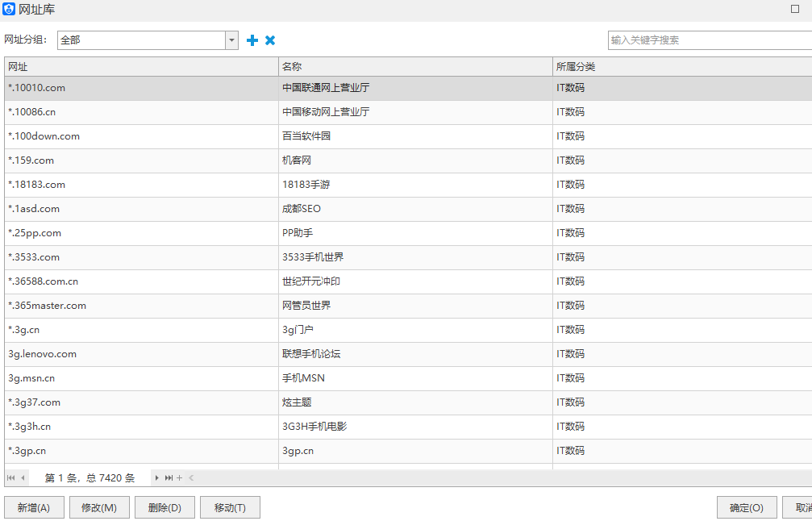Viewport: 812px width, 521px height.
Task: Select the *.3g37.com URL cell
Action: [141, 403]
